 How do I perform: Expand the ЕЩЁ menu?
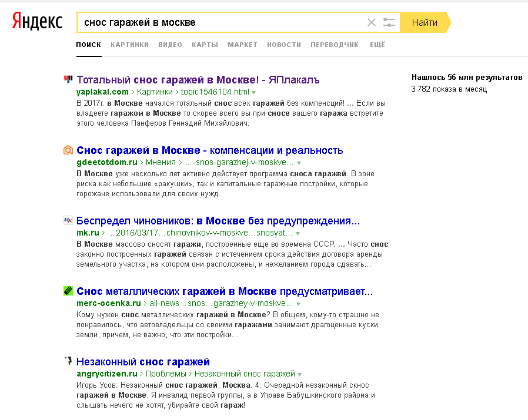[x=377, y=45]
